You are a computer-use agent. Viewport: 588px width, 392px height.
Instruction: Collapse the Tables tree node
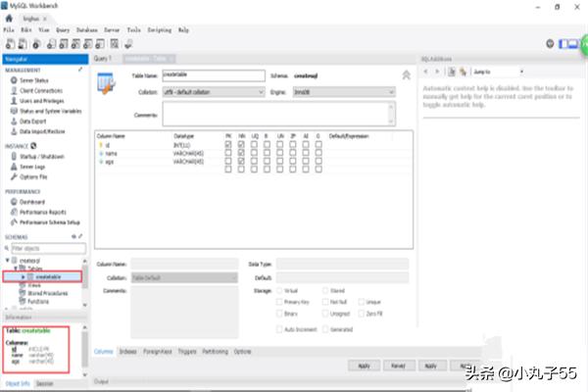[16, 269]
